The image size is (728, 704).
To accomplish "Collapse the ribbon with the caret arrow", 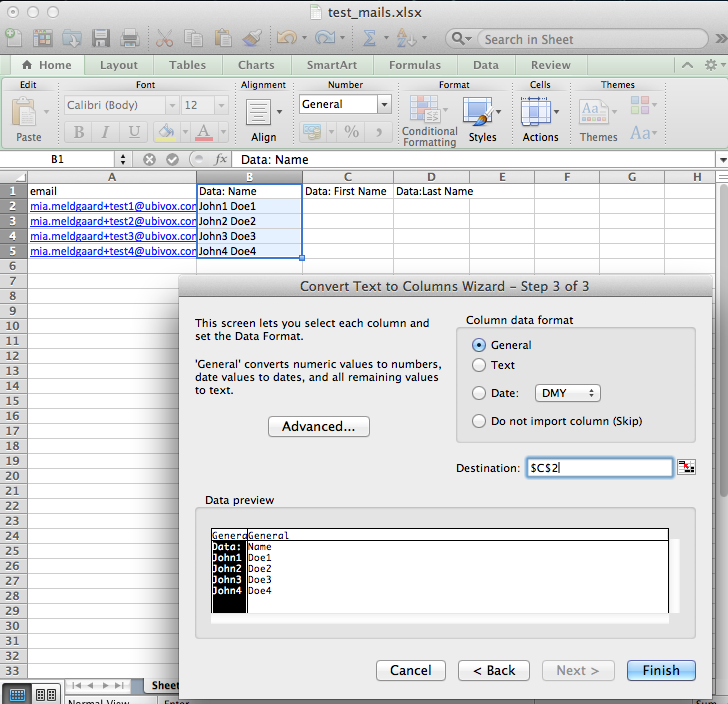I will coord(688,65).
